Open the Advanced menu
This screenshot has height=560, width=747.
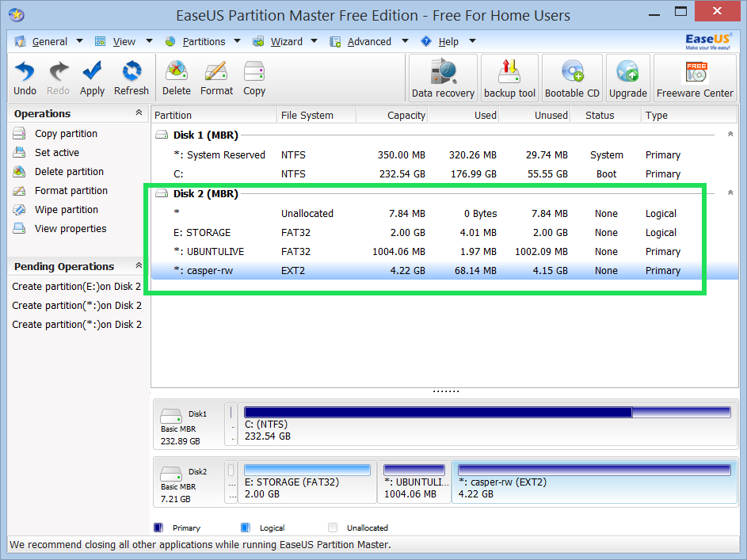369,42
